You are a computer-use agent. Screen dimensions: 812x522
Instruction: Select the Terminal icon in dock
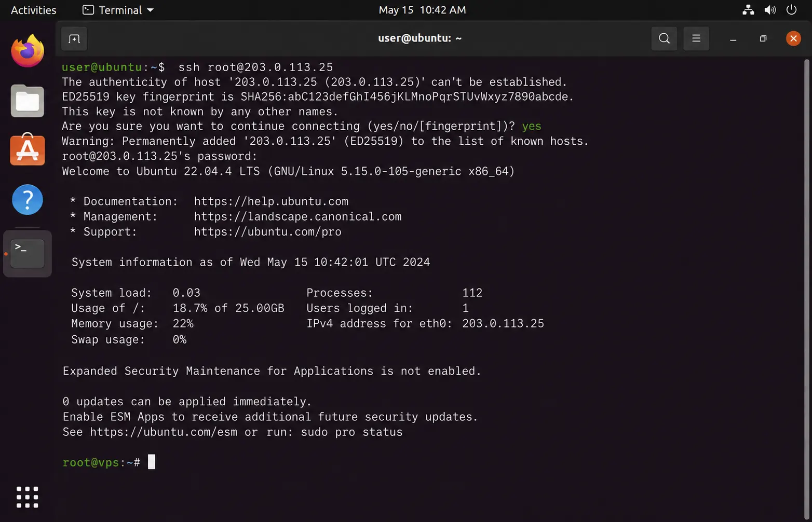click(28, 254)
